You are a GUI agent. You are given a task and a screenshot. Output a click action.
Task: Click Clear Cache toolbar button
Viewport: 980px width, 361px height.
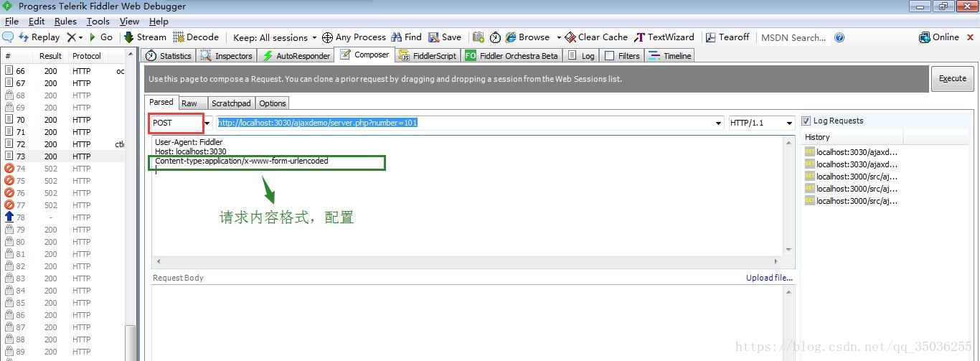pos(596,37)
